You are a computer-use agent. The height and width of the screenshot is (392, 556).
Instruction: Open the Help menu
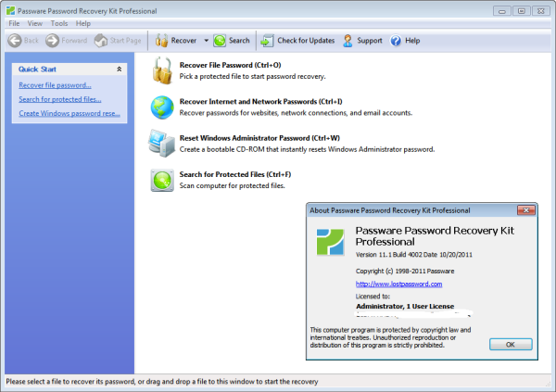[83, 23]
